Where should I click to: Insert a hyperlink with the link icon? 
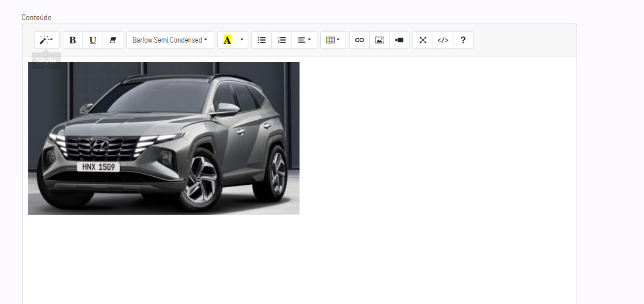coord(359,40)
